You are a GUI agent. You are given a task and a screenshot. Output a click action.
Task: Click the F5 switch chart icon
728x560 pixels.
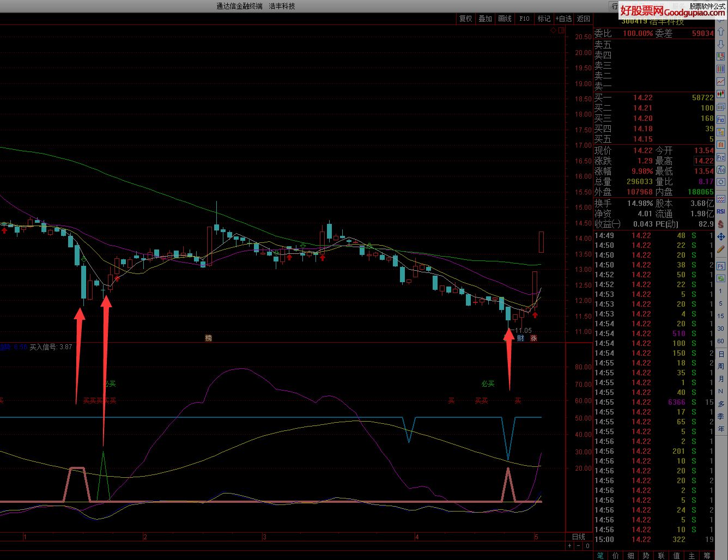click(x=721, y=266)
